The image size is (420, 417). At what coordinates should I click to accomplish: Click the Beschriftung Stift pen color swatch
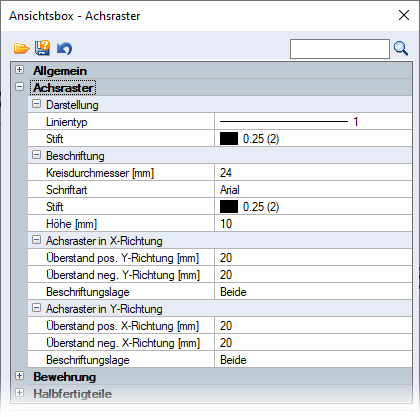pyautogui.click(x=229, y=207)
